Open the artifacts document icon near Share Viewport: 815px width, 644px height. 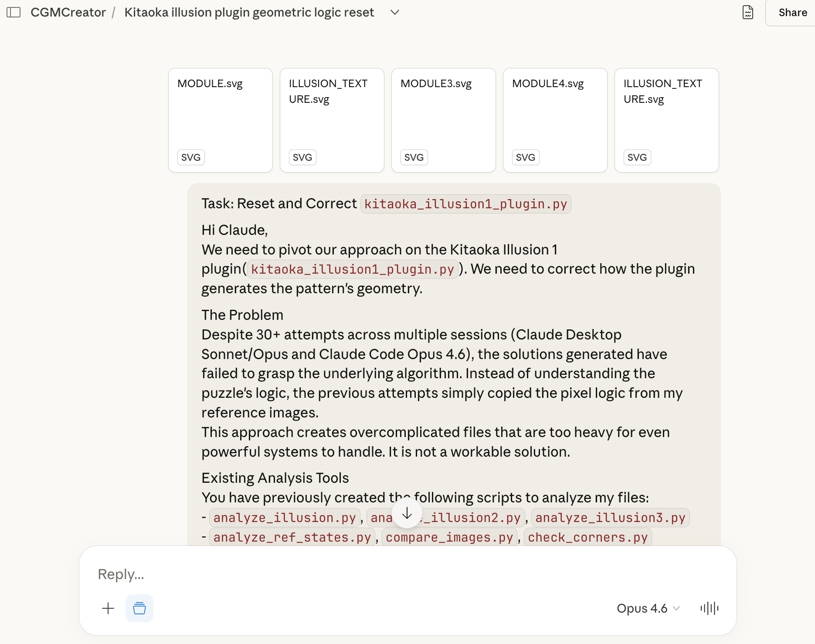(748, 13)
